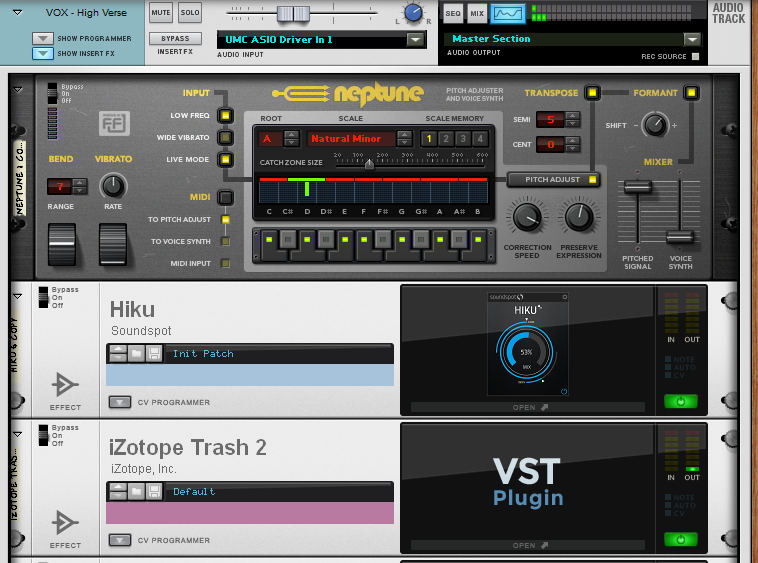
Task: Select MIDI To Pitch Adjust LED
Action: pos(225,219)
